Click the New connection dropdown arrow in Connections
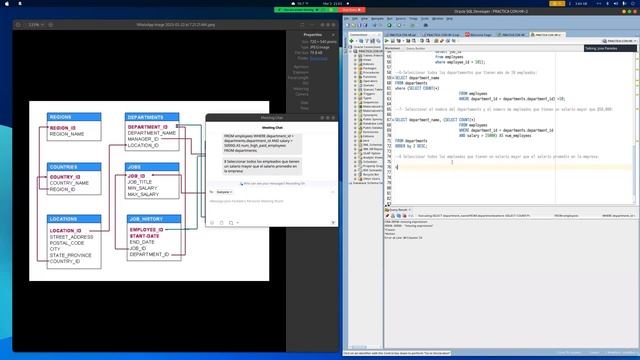The image size is (640, 360). (356, 41)
